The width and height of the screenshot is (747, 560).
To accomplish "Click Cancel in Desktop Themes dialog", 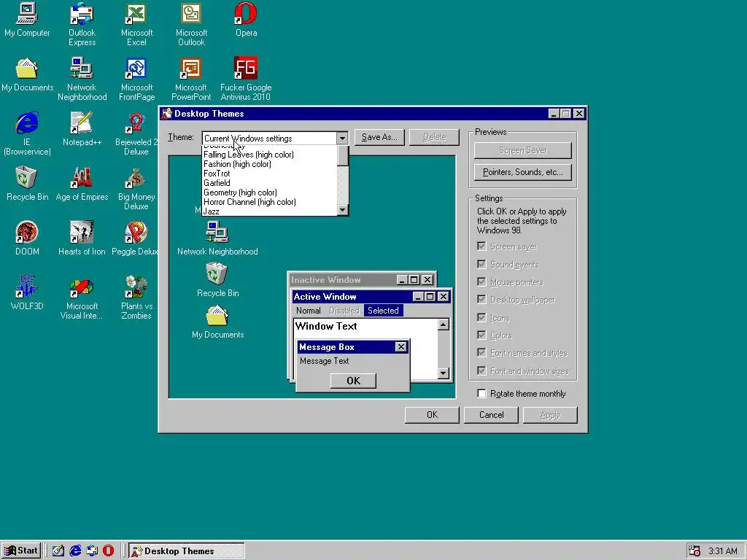I will 491,415.
